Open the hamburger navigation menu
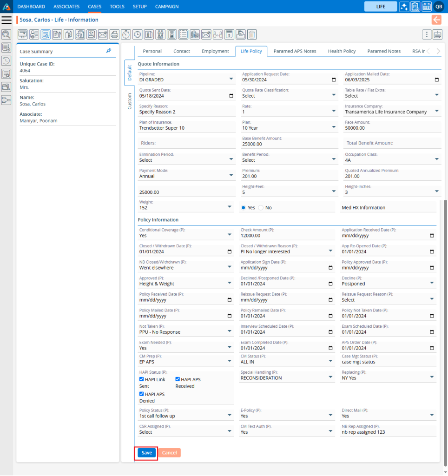 pos(7,20)
